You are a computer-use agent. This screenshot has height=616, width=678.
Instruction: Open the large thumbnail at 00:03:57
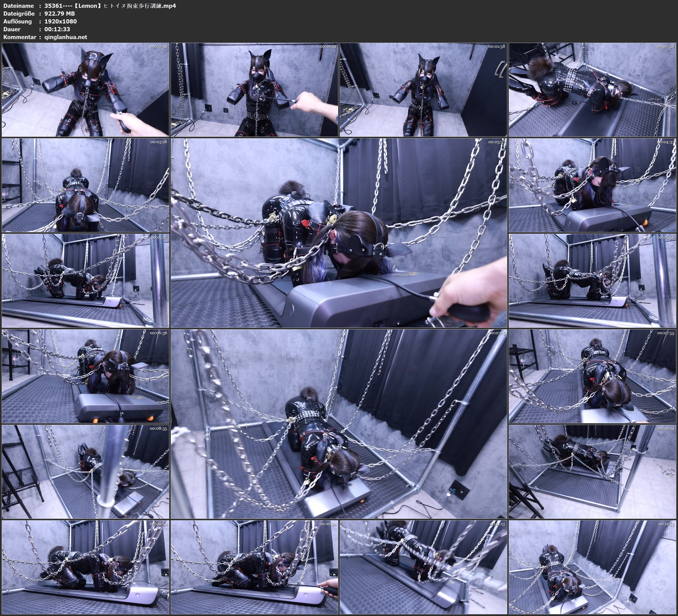coord(339,233)
